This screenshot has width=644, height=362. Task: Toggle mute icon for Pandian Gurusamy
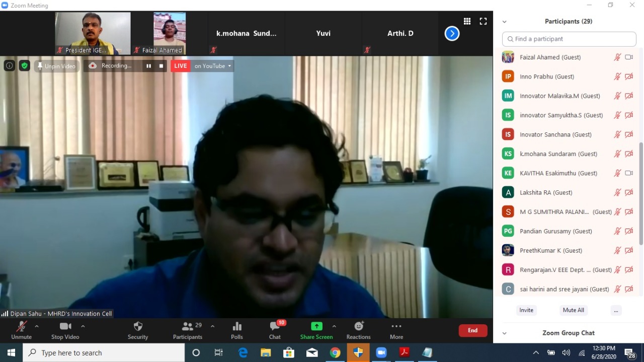point(617,231)
